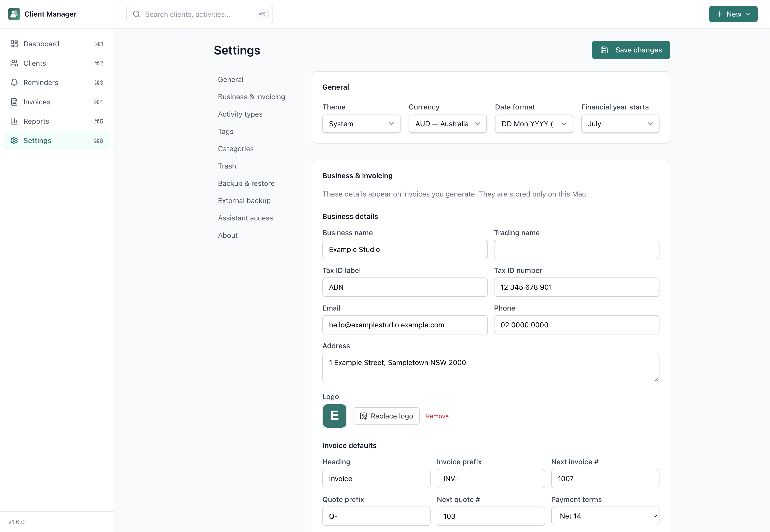Open Financial year starts dropdown
The image size is (770, 532).
(x=620, y=124)
